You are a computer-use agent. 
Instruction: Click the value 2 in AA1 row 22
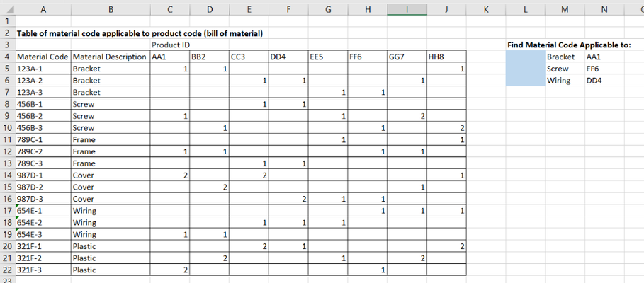coord(169,270)
